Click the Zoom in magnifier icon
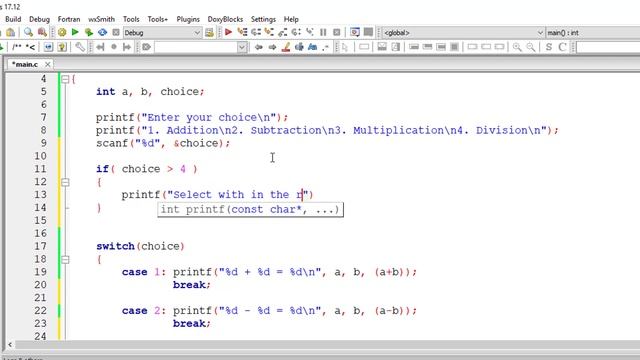Screen dimensions: 640x360 (517, 47)
